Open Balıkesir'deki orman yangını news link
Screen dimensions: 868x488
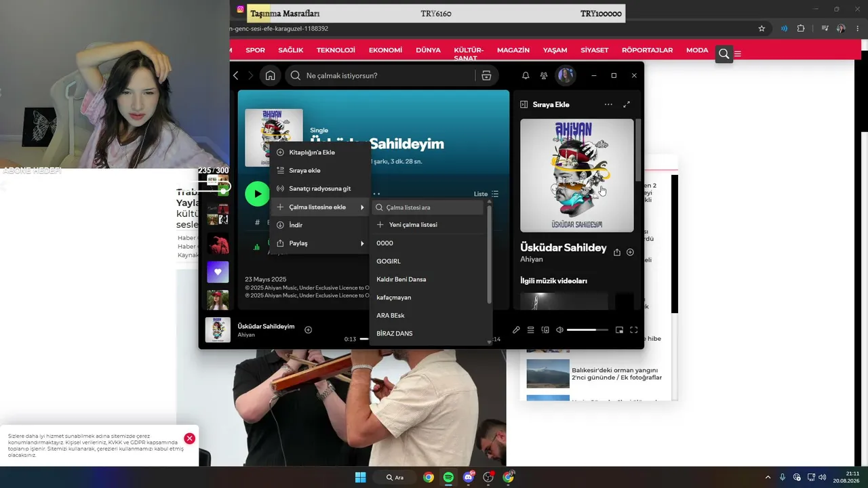tap(616, 373)
